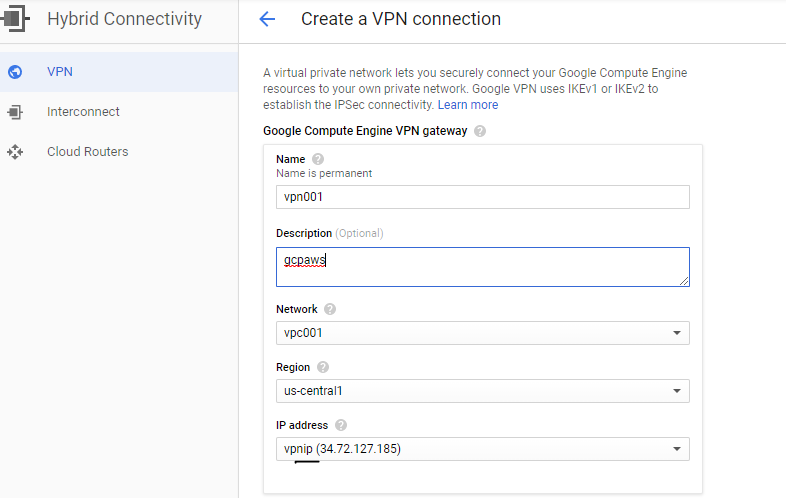The height and width of the screenshot is (498, 786).
Task: Open help icon next to Network label
Action: [x=330, y=309]
